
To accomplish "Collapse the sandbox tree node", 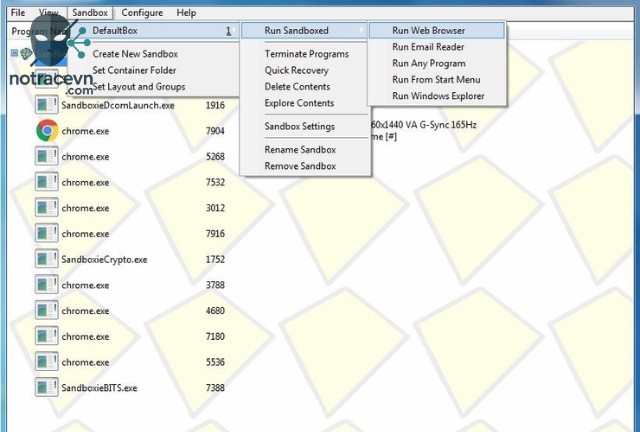I will (14, 53).
